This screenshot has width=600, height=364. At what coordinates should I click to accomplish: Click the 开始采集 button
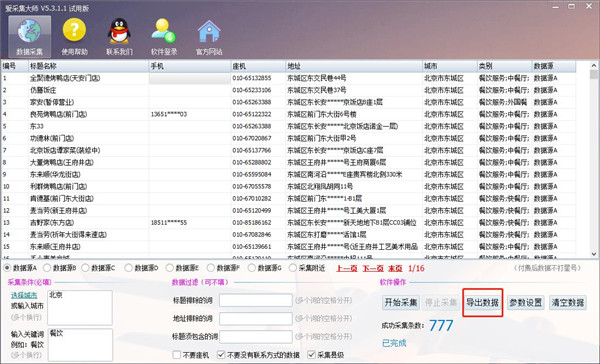[x=401, y=302]
